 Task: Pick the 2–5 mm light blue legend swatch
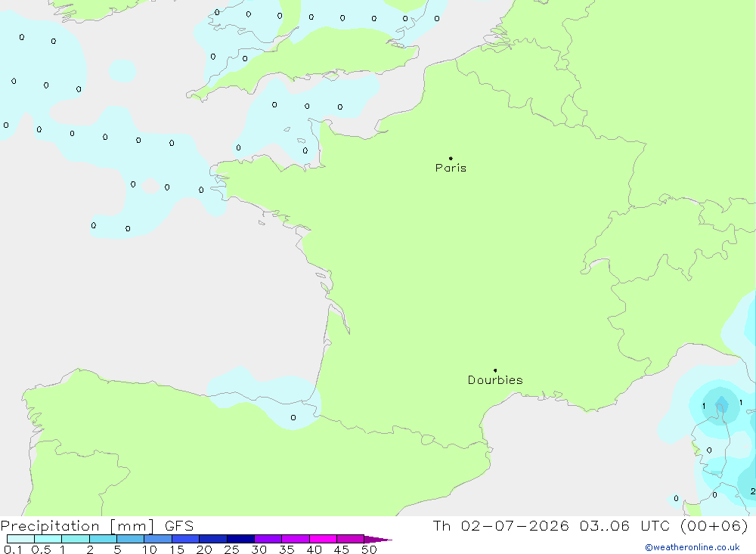point(103,539)
